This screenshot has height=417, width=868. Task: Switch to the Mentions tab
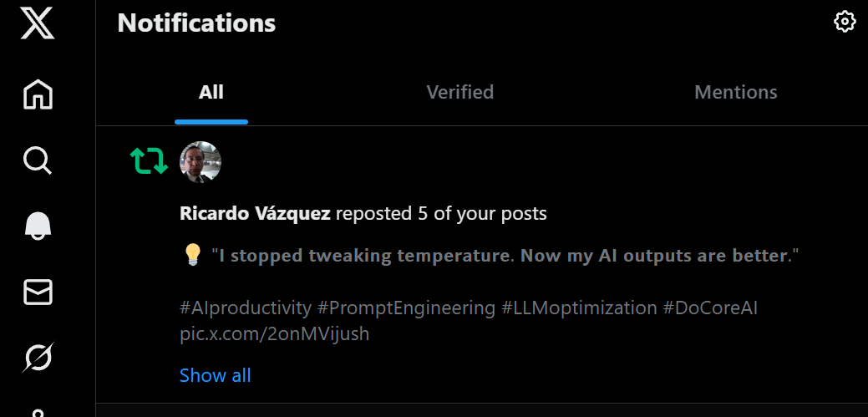tap(735, 92)
